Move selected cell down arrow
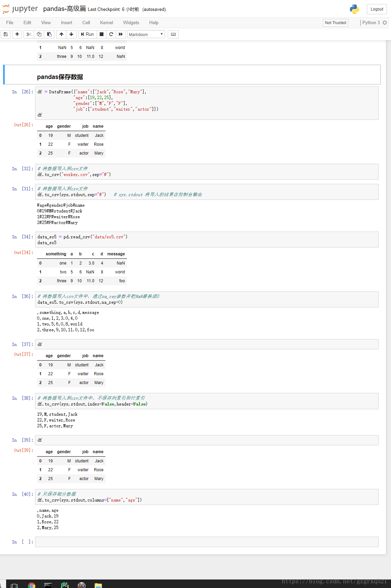 71,34
